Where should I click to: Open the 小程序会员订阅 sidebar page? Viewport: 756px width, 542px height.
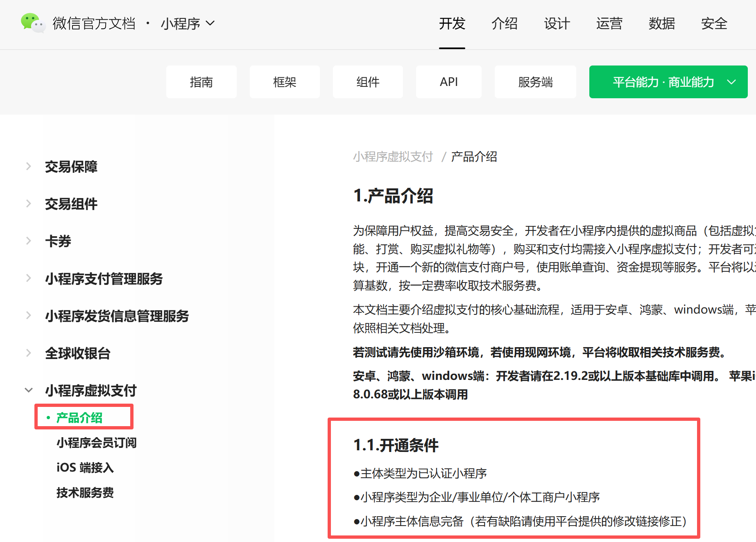click(97, 443)
